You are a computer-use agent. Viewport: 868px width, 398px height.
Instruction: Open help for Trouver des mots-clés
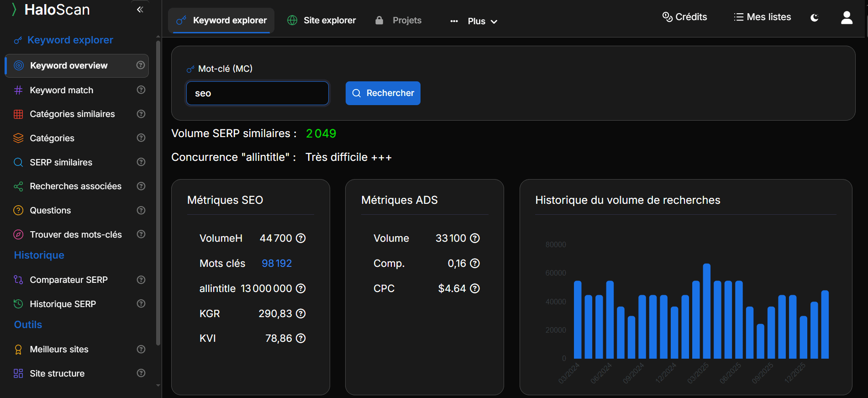(x=141, y=234)
